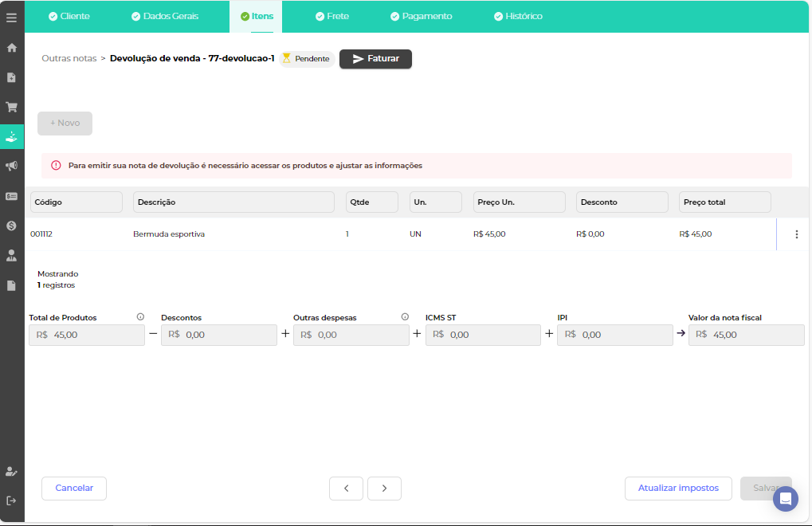Image resolution: width=812 pixels, height=526 pixels.
Task: Switch to the Frete tab
Action: pyautogui.click(x=331, y=16)
